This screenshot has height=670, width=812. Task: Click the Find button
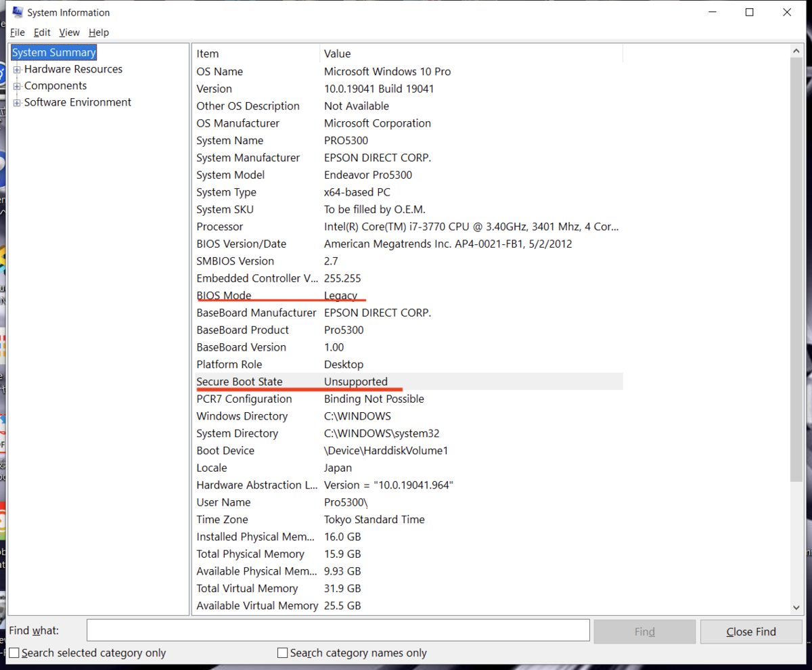coord(645,631)
